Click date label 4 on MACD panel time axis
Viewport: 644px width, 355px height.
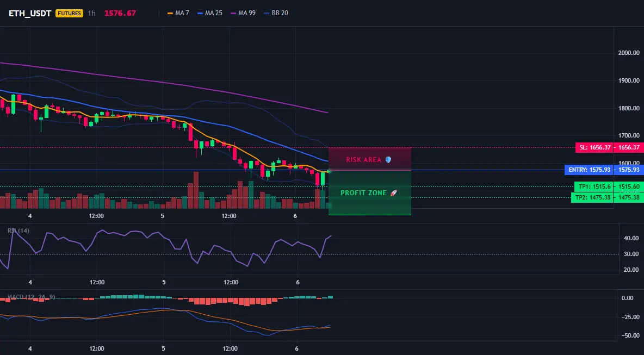[x=29, y=349]
